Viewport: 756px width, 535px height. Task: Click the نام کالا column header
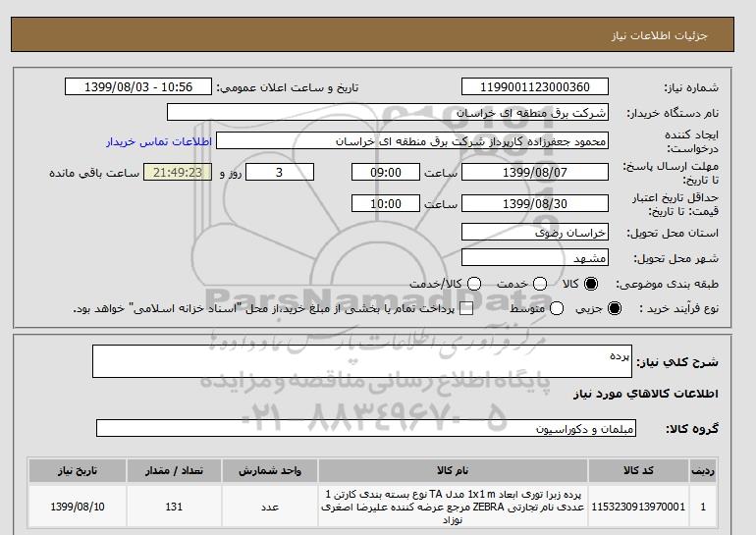(453, 470)
